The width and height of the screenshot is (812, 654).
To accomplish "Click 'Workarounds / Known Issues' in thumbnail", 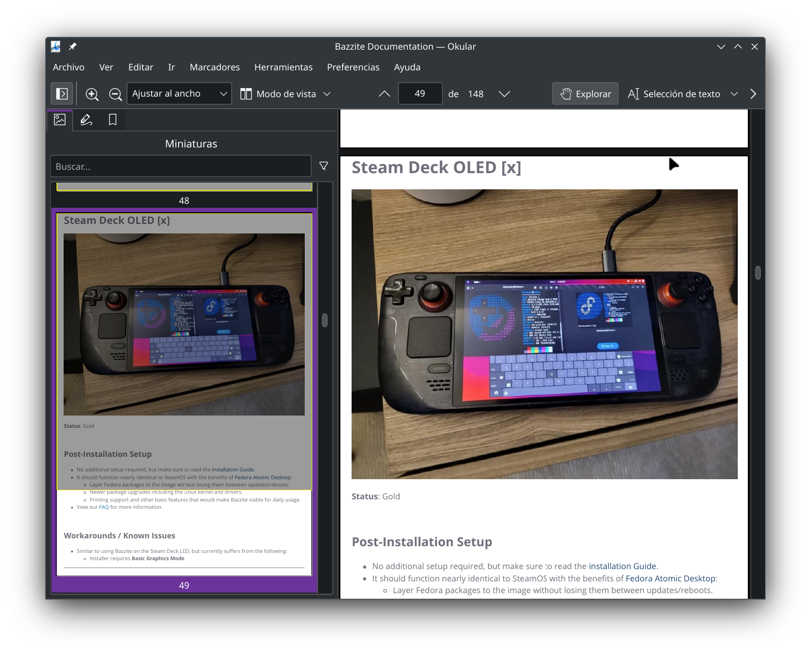I will point(119,536).
